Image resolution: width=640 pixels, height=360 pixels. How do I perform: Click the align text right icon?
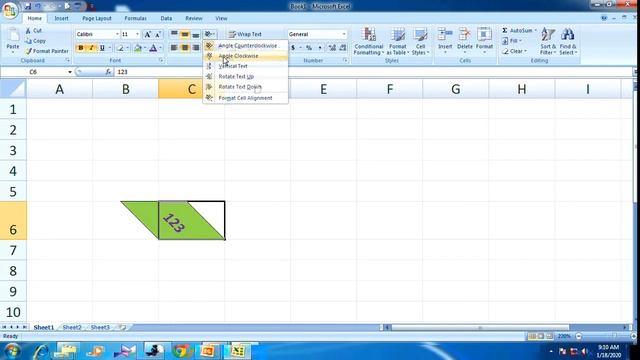point(196,48)
